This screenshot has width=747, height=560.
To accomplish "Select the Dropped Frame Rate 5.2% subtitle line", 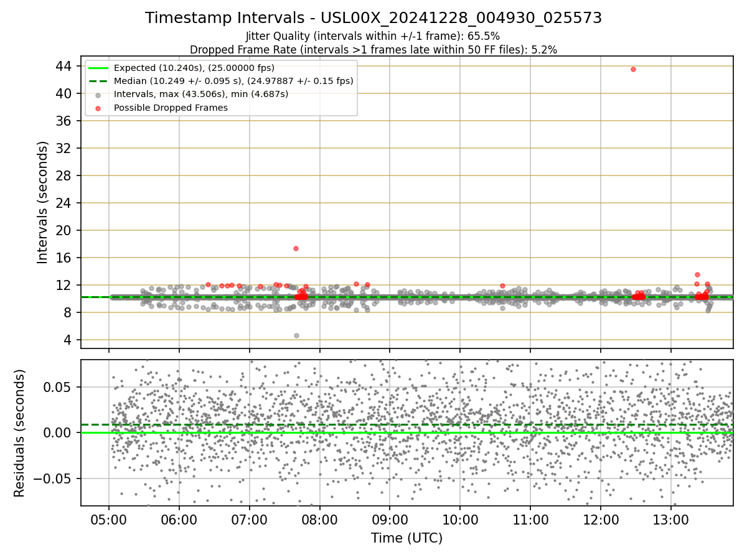I will click(373, 49).
